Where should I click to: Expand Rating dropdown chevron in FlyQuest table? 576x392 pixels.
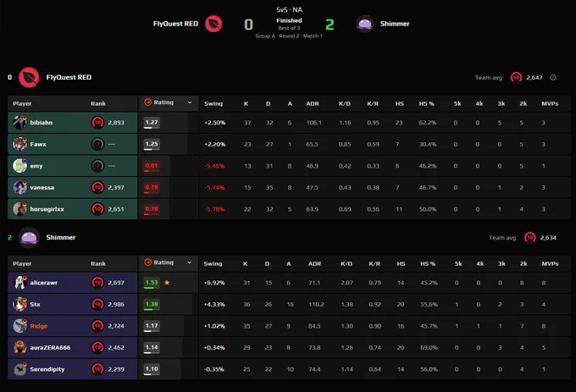pos(190,102)
